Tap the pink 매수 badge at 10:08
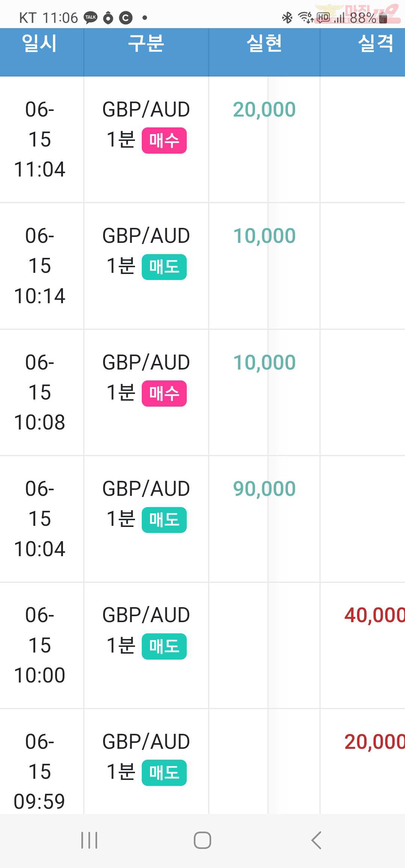Screen dimensions: 405x868 (x=164, y=394)
